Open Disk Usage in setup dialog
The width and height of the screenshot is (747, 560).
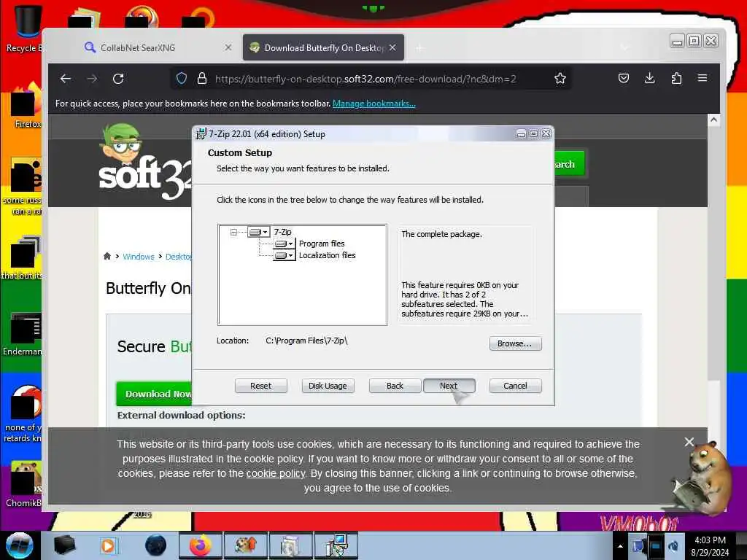click(x=328, y=386)
